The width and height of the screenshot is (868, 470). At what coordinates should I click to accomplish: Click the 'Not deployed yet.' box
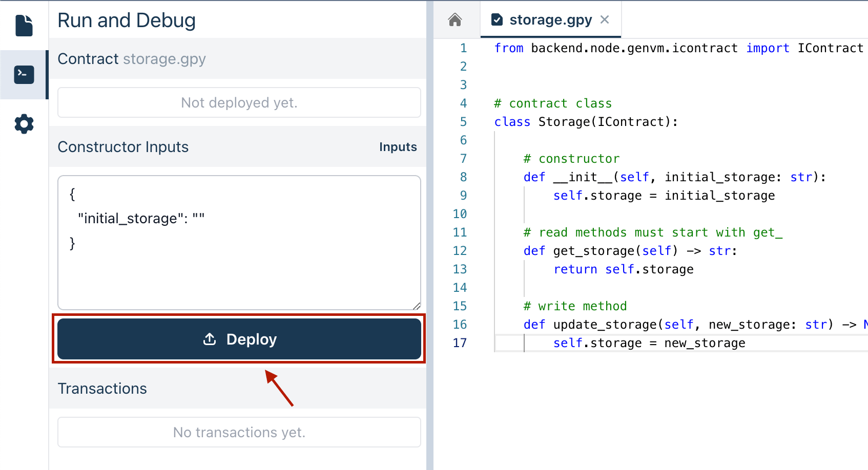(239, 102)
